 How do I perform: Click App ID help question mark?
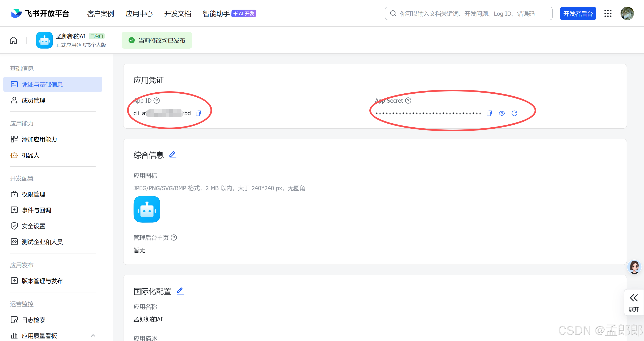coord(157,100)
